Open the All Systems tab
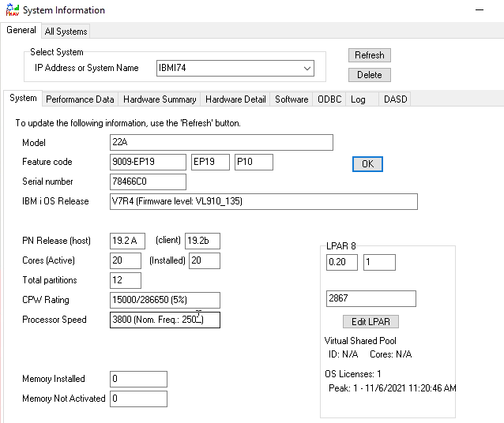 click(x=66, y=32)
